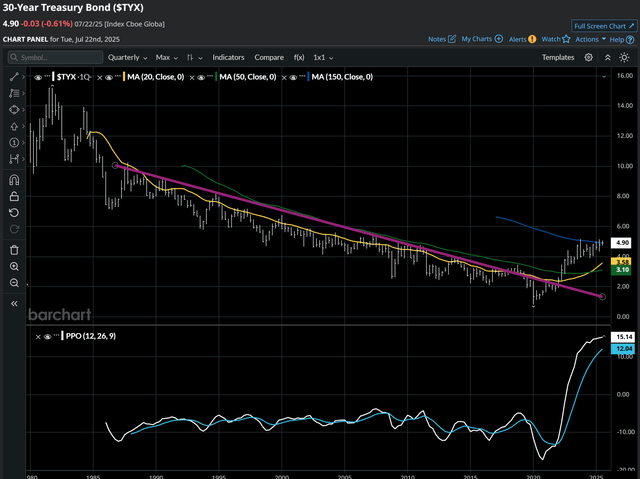Toggle the lock drawings padlock
The width and height of the screenshot is (640, 479).
point(14,196)
